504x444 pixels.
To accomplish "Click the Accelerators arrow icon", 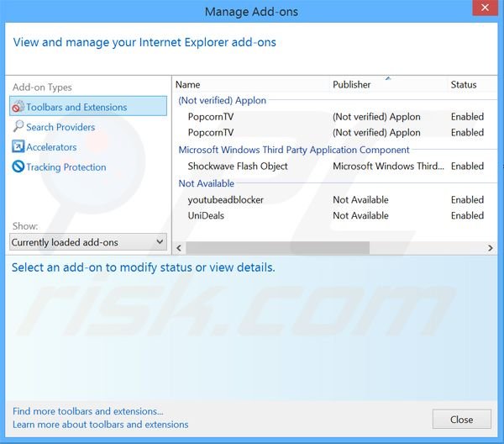I will 18,146.
